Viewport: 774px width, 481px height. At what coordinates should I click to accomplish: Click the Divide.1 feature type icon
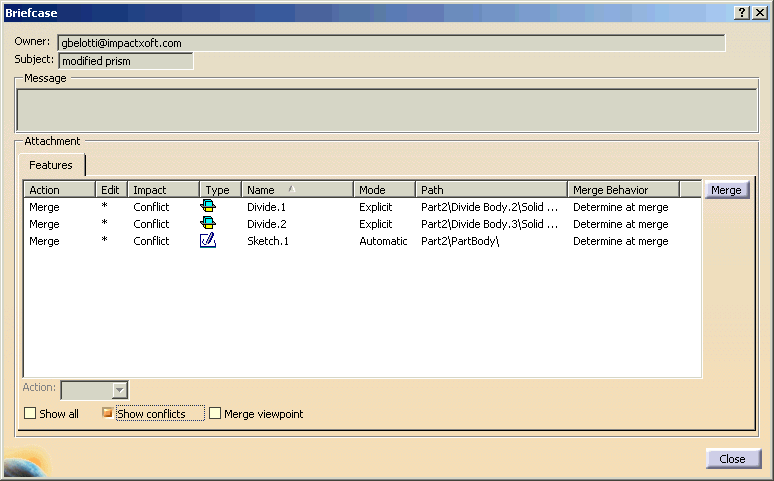coord(208,207)
